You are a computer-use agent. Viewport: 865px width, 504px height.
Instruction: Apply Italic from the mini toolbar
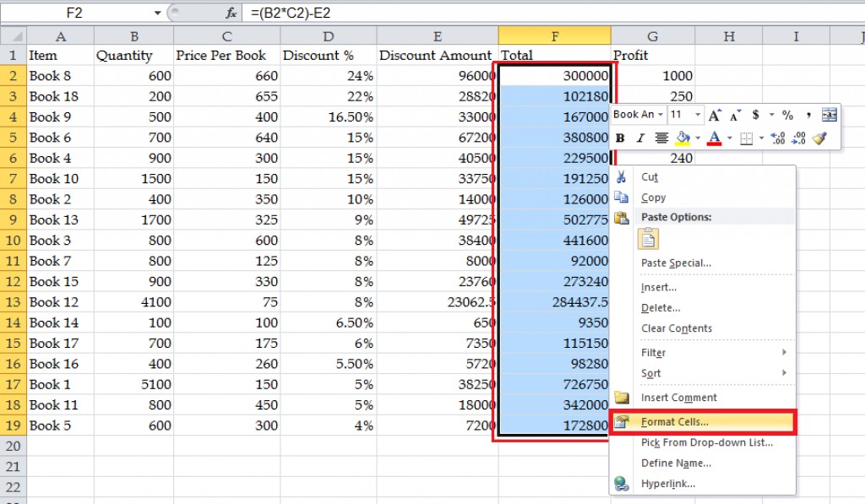pos(640,137)
